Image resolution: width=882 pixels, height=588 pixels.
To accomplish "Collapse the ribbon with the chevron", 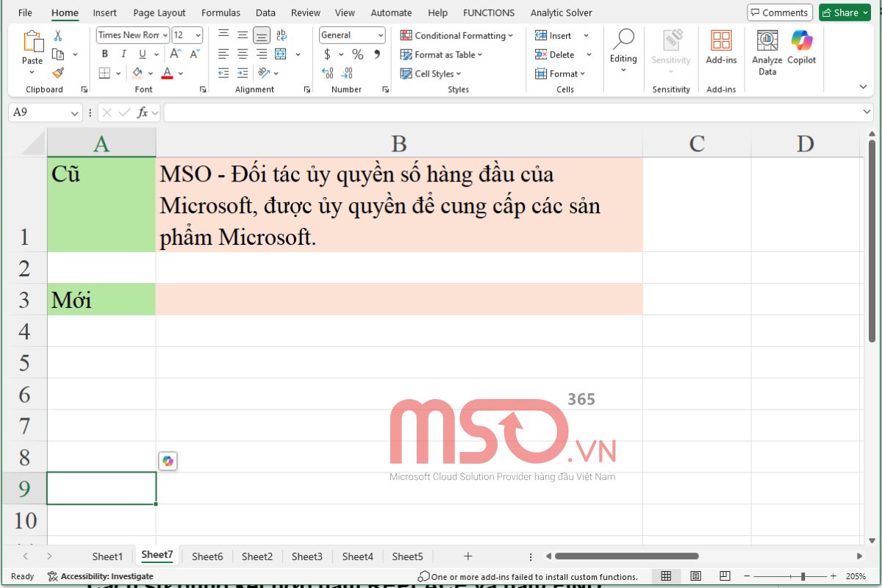I will point(863,87).
